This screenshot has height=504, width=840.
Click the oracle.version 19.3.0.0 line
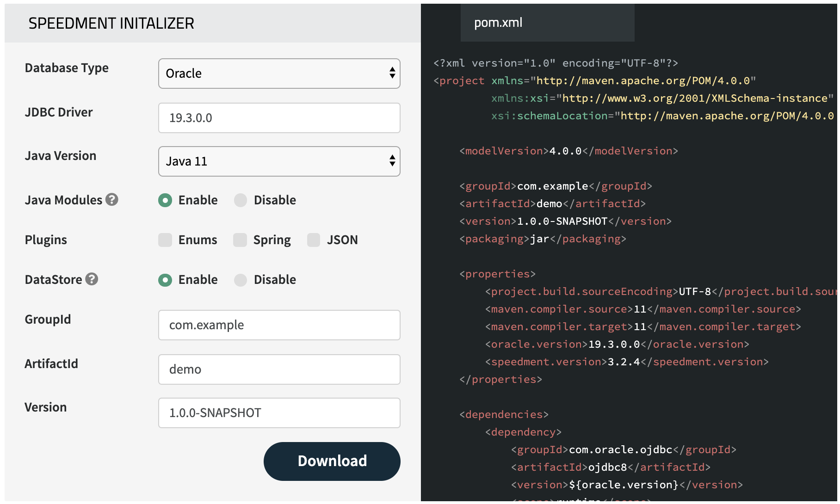pyautogui.click(x=617, y=344)
